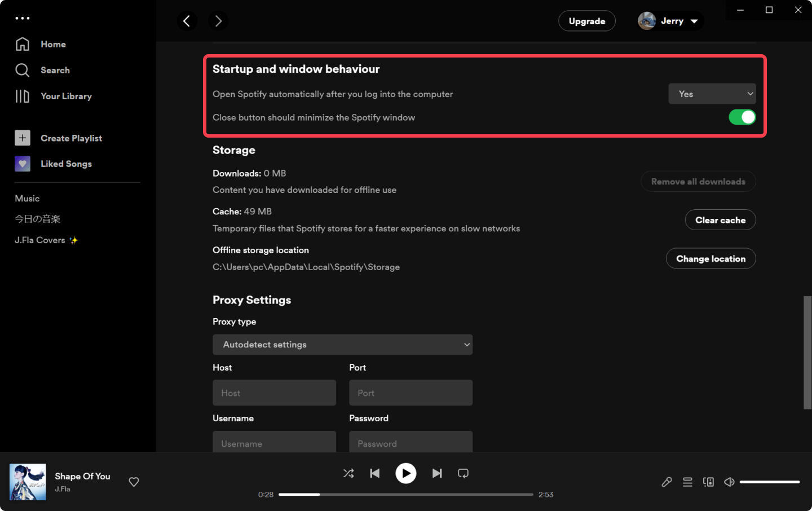The image size is (812, 511).
Task: Click the Upgrade button
Action: (x=587, y=21)
